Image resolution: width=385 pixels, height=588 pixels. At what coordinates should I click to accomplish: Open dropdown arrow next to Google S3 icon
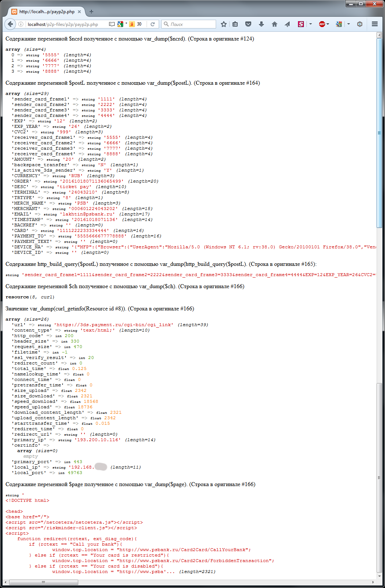[348, 24]
